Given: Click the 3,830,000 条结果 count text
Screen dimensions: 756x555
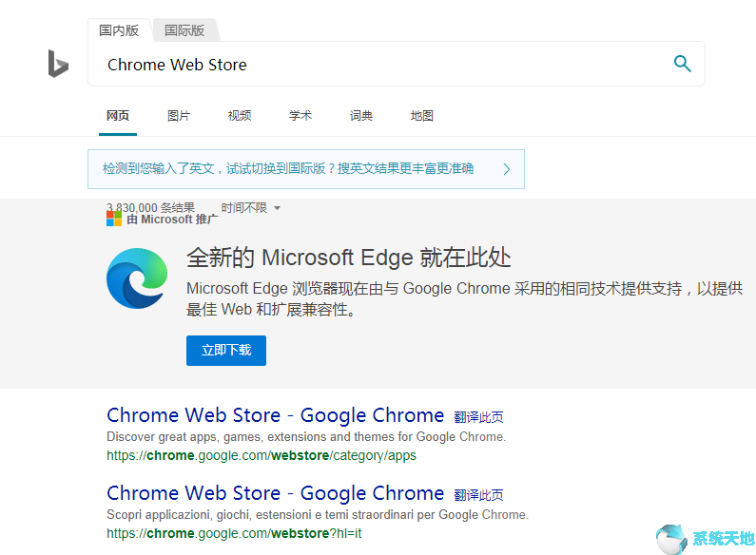Looking at the screenshot, I should [x=150, y=207].
